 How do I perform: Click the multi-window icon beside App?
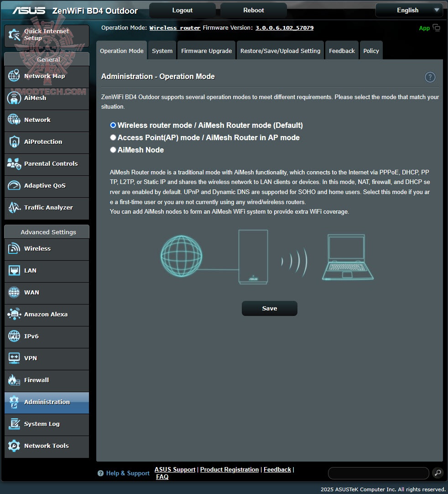(436, 28)
